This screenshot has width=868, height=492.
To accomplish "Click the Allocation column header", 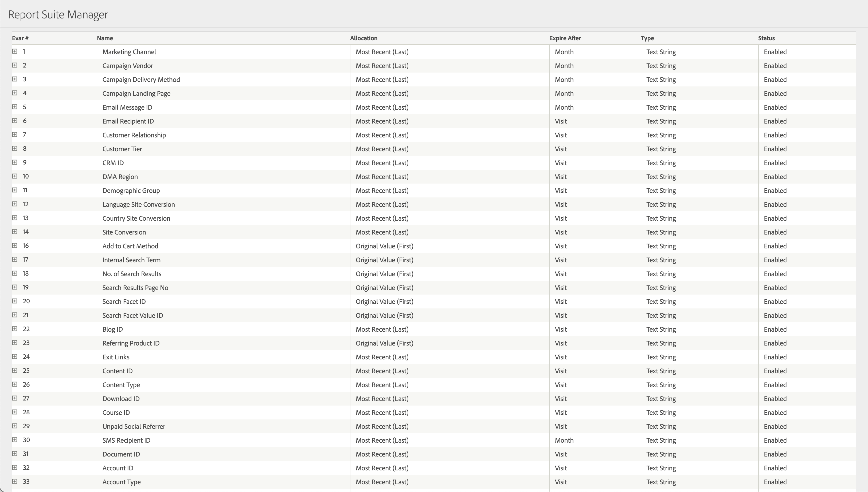I will tap(363, 38).
